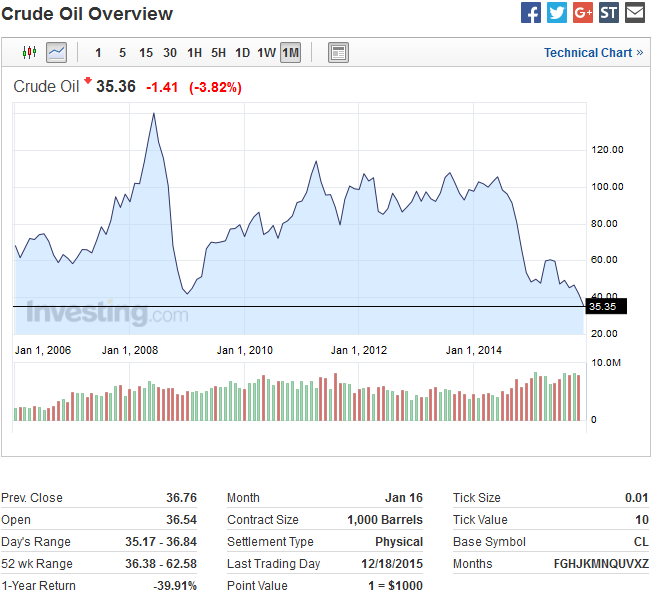Click the percent change (-3.82%)
Viewport: 657px width, 590px height.
[x=215, y=87]
